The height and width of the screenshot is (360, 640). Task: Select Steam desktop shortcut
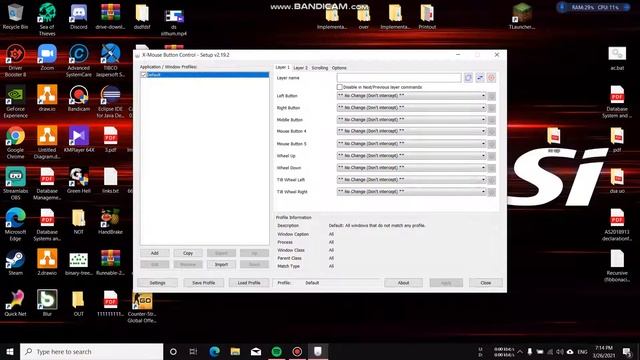15,262
